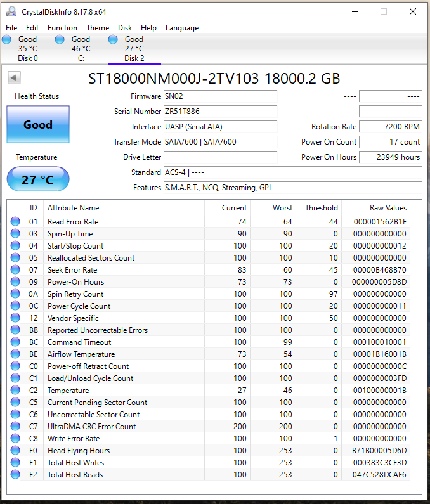Click the 27 °C temperature button

point(37,179)
